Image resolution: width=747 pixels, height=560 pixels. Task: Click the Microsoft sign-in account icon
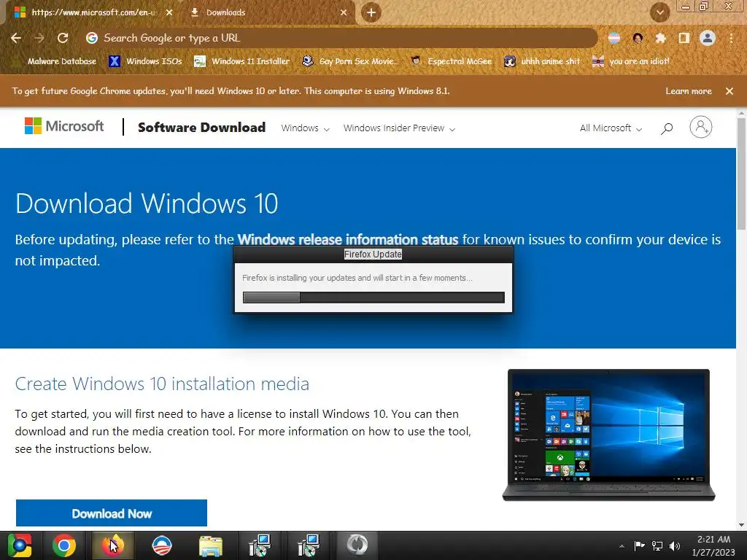coord(701,127)
